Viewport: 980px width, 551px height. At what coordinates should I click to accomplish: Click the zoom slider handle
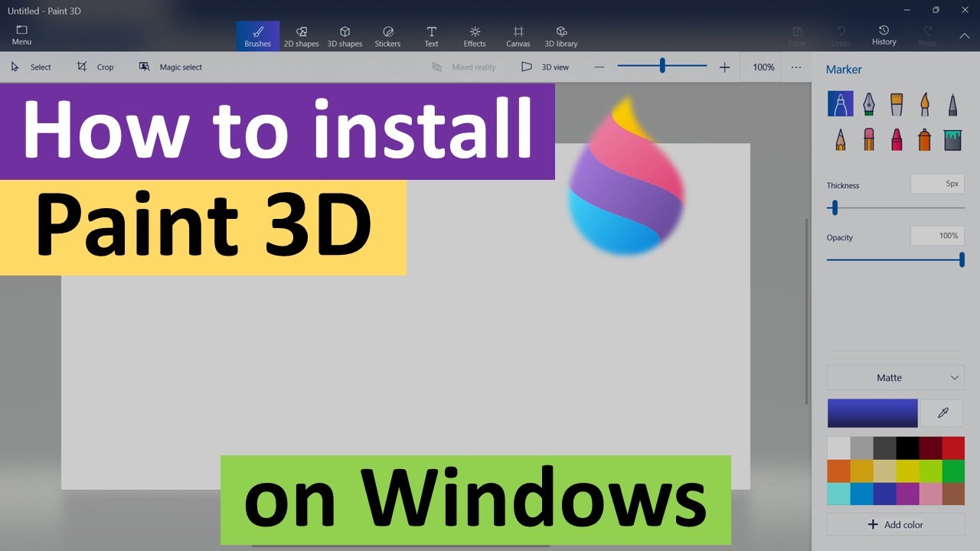tap(662, 67)
